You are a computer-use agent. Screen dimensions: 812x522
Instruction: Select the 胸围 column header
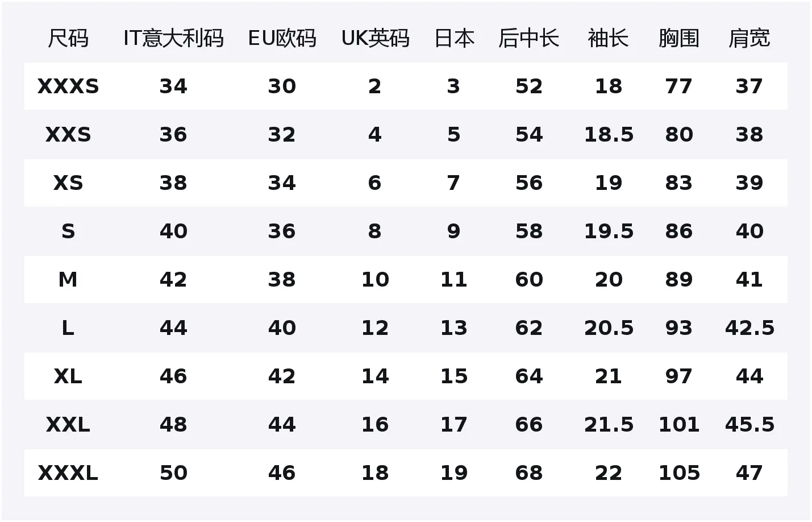click(678, 39)
